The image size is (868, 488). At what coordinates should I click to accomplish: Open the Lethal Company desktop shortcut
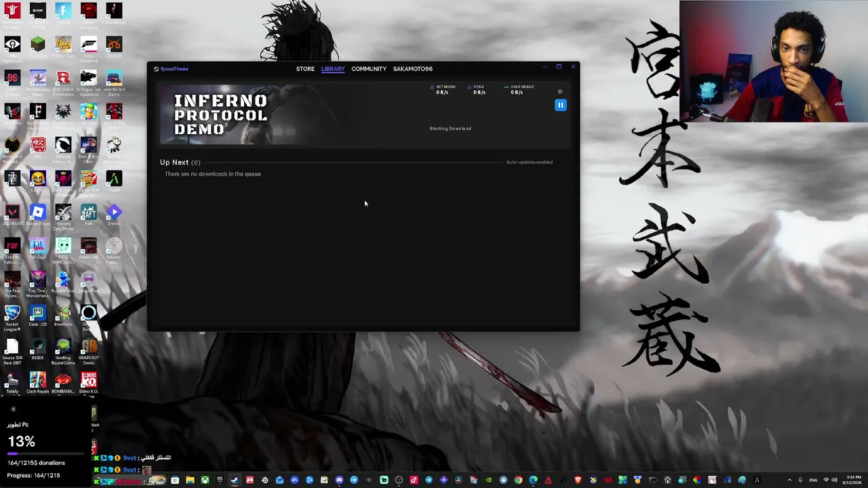(x=88, y=14)
